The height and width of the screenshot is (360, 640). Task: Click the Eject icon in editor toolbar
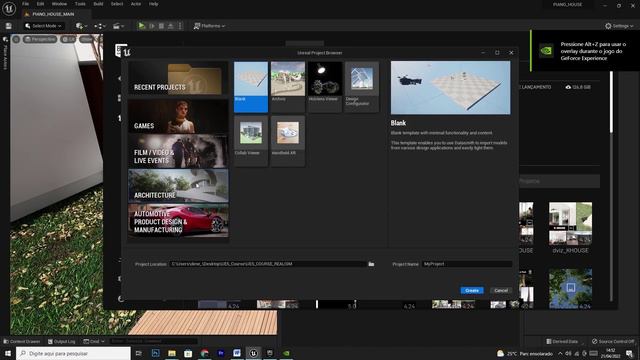pos(171,26)
